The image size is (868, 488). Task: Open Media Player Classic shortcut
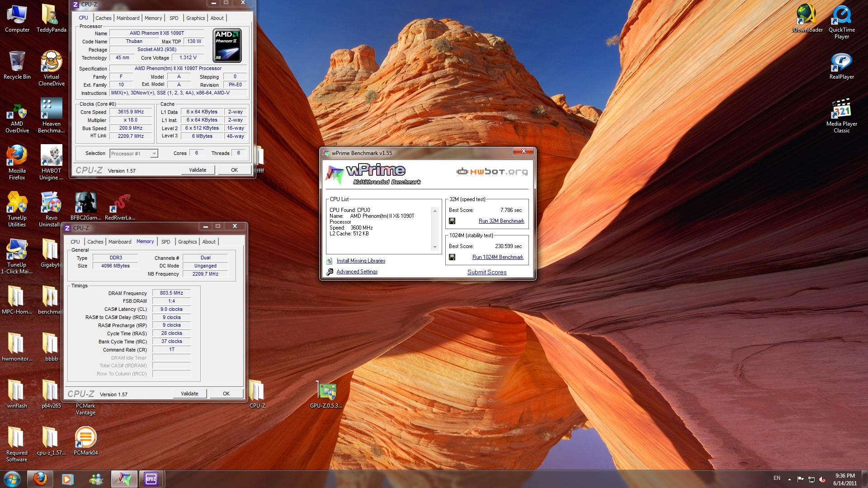click(841, 116)
